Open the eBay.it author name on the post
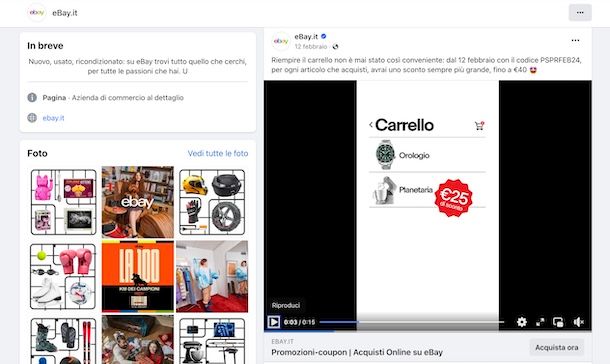The height and width of the screenshot is (364, 610). coord(306,37)
